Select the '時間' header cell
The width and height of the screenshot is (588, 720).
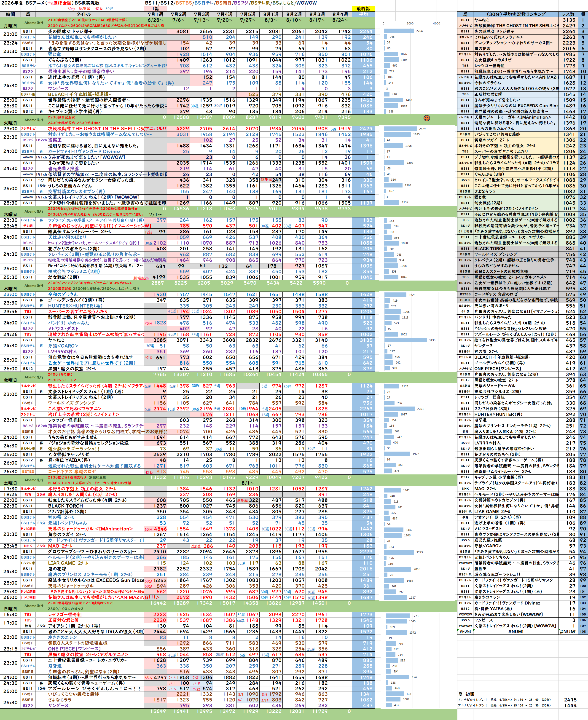pos(10,14)
